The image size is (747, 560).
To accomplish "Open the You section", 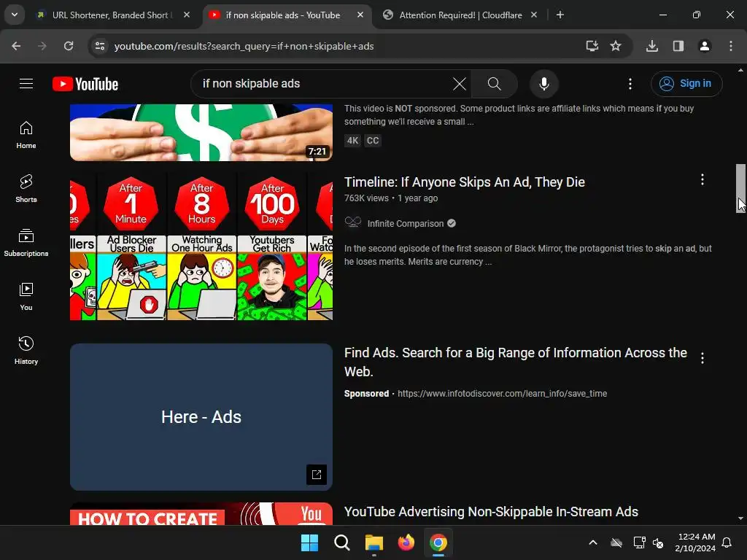I will 26,296.
